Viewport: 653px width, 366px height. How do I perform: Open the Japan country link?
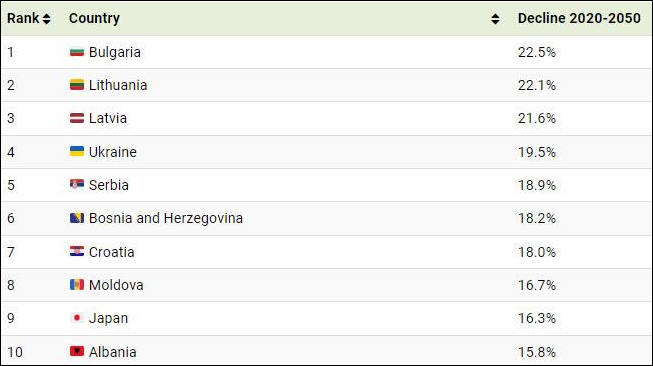coord(108,318)
